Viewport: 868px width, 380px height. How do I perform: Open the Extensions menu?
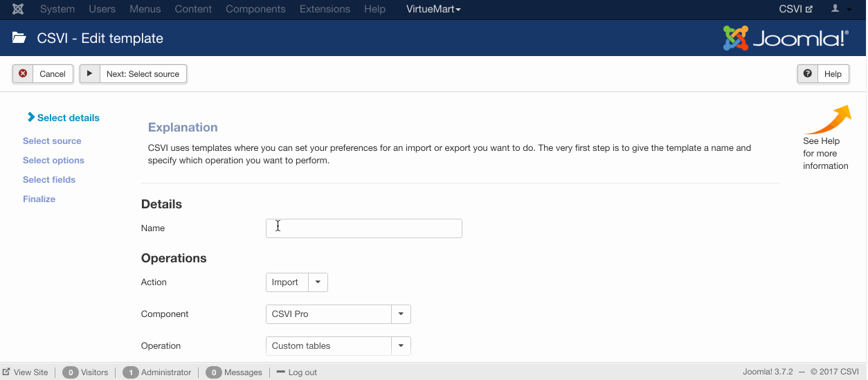pos(325,9)
